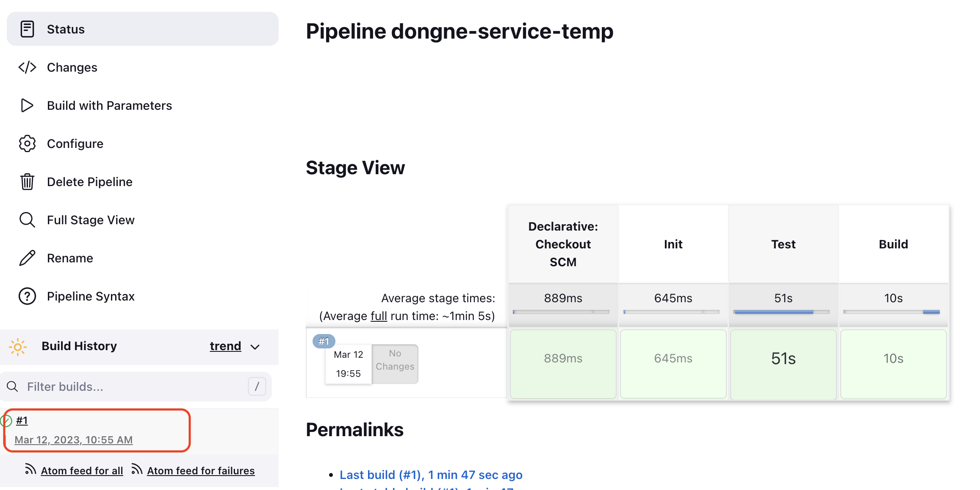Click the 51s Test stage cell of build #1
Viewport: 980px width, 490px height.
pos(783,359)
